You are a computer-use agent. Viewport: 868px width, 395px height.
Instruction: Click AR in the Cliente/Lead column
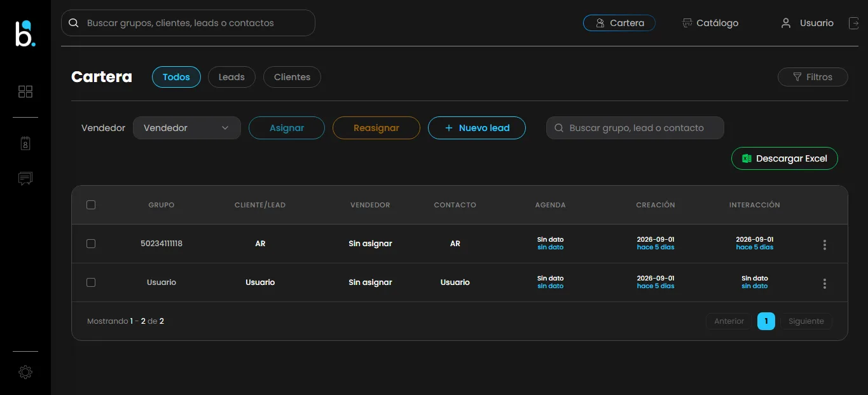[x=260, y=244]
